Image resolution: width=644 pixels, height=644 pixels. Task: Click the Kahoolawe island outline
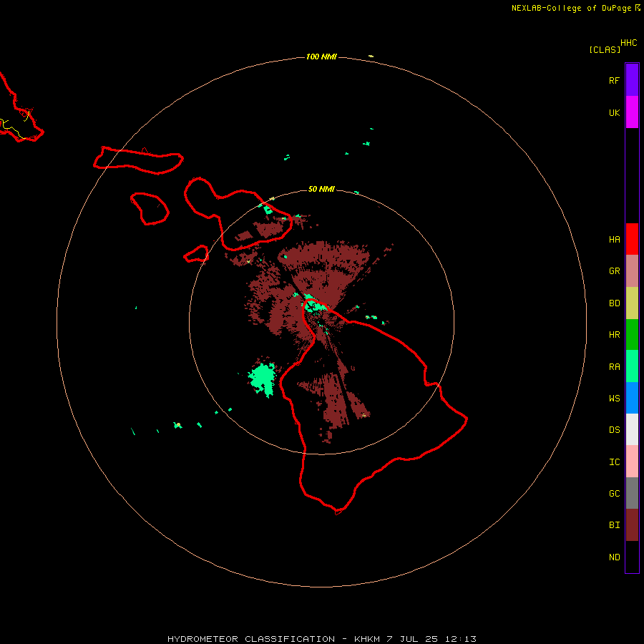coord(196,254)
